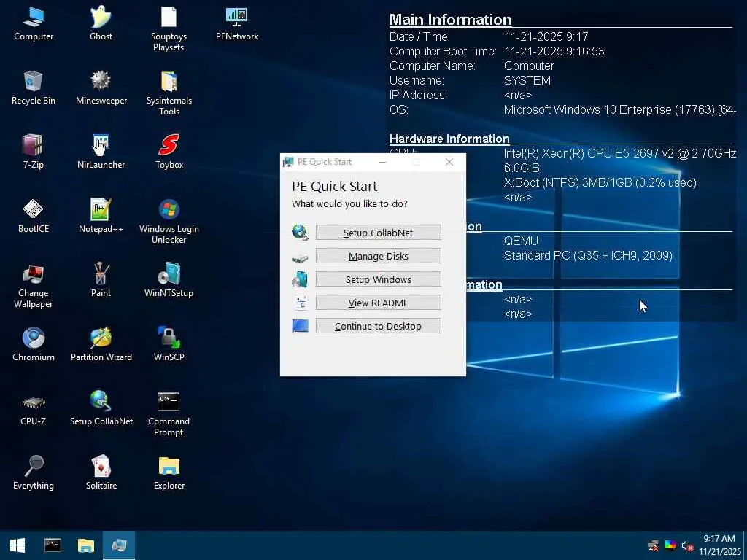Launch the Ghost desktop icon

(101, 24)
